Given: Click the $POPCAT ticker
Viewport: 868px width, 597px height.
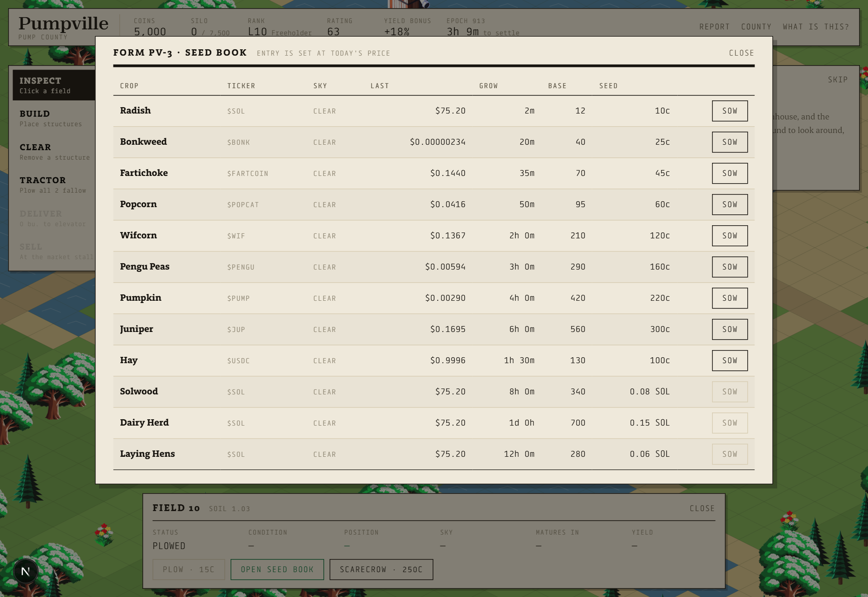Looking at the screenshot, I should [x=243, y=205].
